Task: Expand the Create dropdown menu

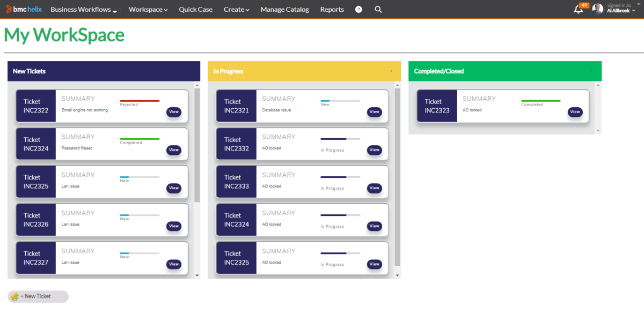Action: tap(237, 10)
